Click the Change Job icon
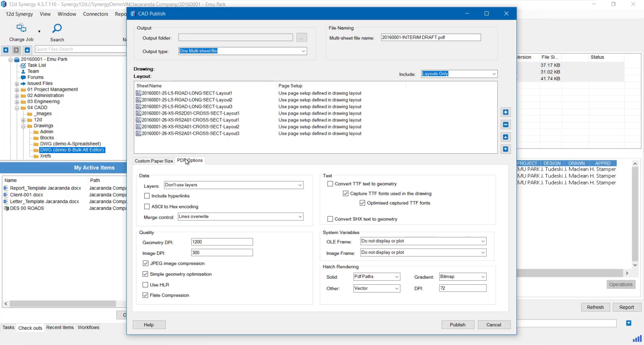Viewport: 644px width, 345px height. pos(21,28)
